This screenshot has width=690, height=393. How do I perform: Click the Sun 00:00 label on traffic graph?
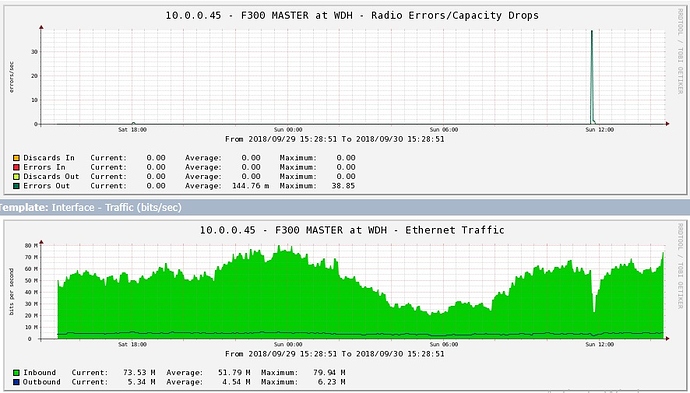click(288, 345)
